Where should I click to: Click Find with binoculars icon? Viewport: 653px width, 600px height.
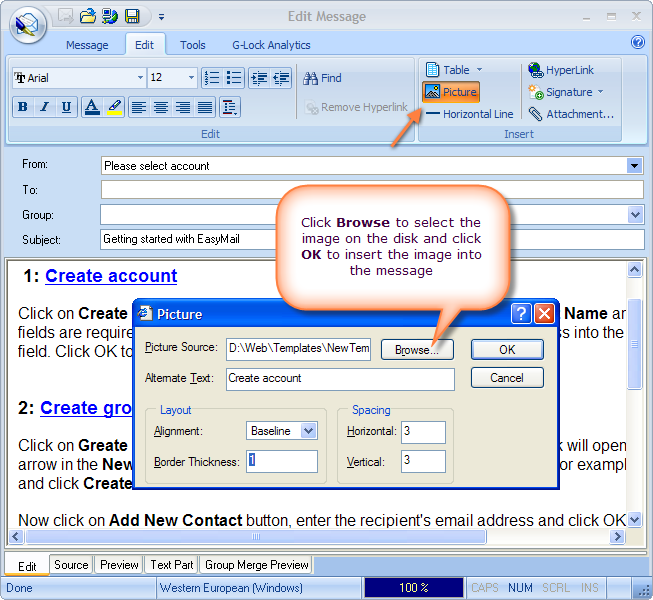tap(322, 78)
